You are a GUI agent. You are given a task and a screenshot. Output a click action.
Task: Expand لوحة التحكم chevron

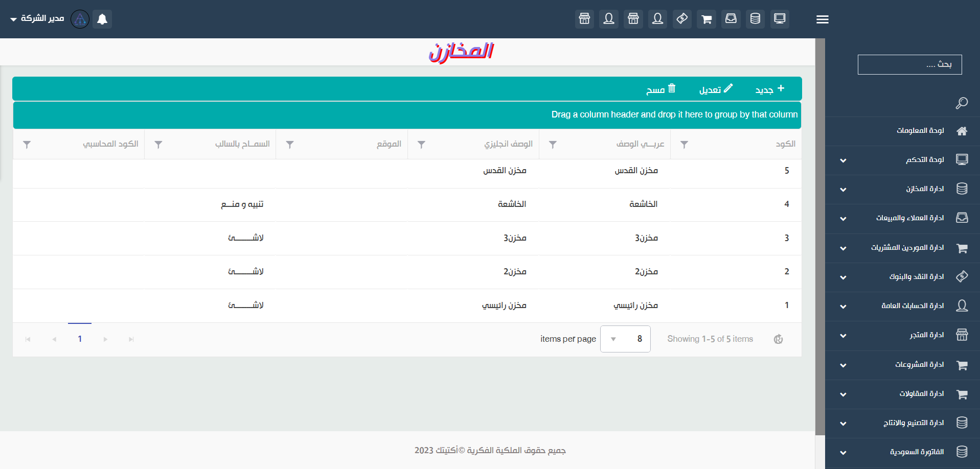coord(843,160)
